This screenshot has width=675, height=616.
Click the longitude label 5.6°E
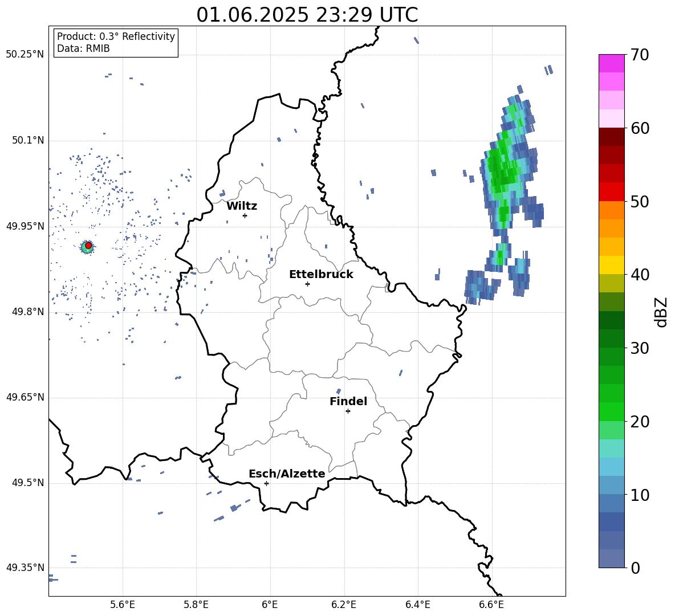tap(123, 605)
